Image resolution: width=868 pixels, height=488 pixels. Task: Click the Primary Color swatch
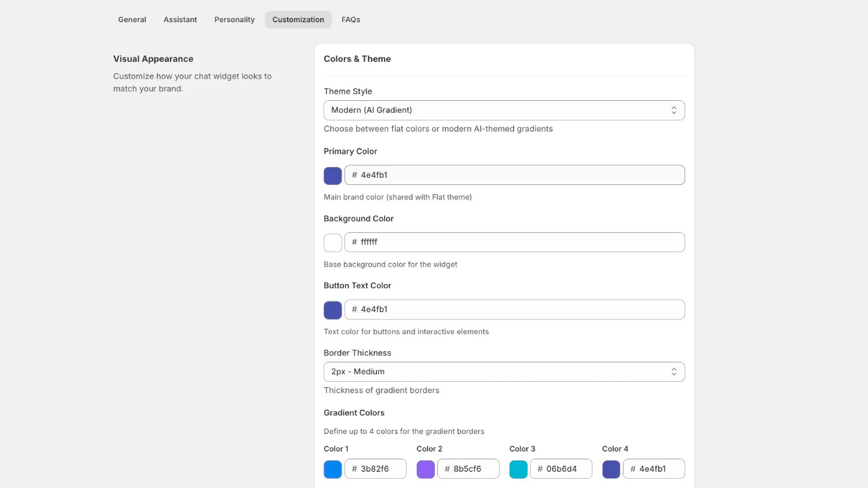[333, 176]
